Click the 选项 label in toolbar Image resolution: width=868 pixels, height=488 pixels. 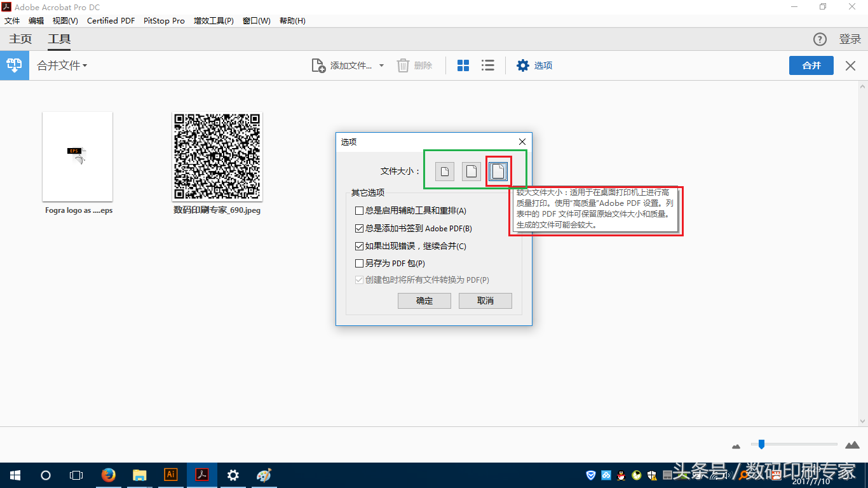pyautogui.click(x=543, y=65)
